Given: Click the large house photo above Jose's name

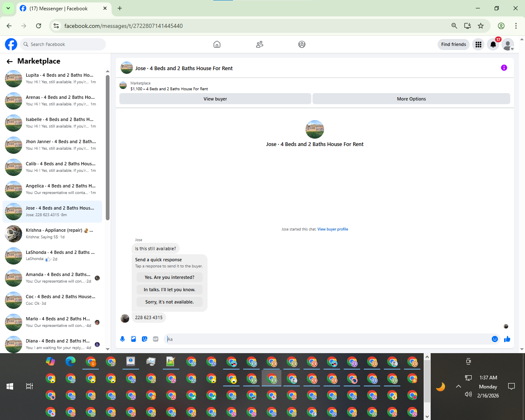Looking at the screenshot, I should point(315,129).
